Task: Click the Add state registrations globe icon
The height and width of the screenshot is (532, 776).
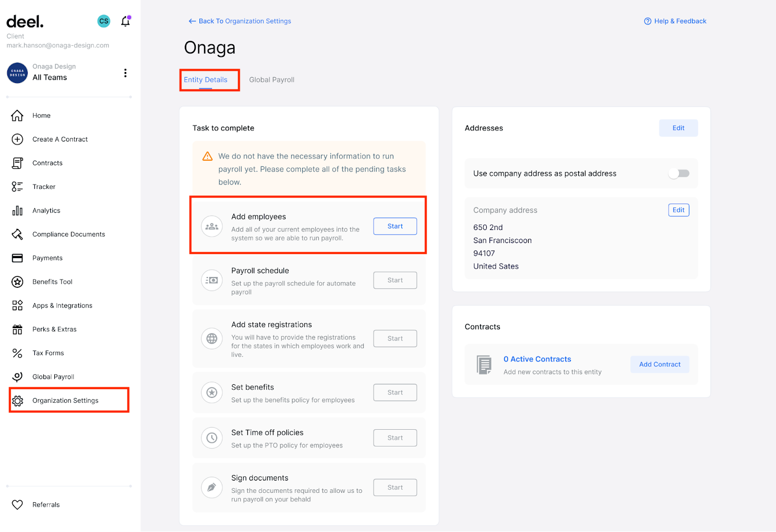Action: click(x=212, y=338)
